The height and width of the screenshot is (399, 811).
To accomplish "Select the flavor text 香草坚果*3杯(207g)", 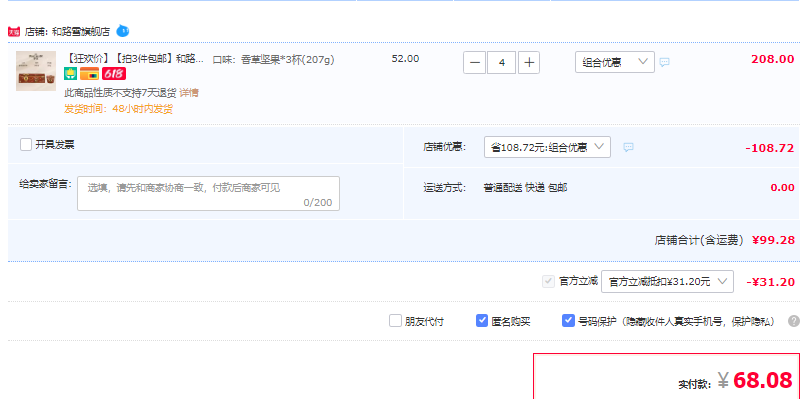I will pyautogui.click(x=289, y=60).
